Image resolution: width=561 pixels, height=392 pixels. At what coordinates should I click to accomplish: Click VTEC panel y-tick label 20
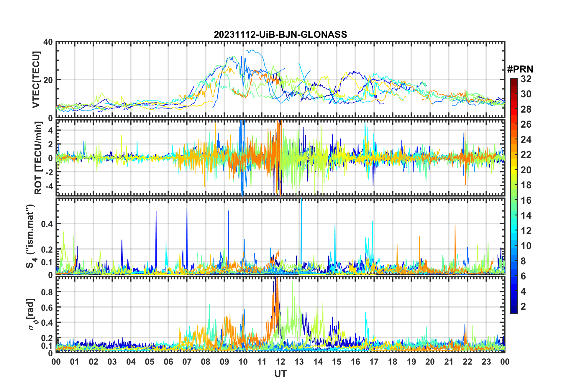click(48, 80)
